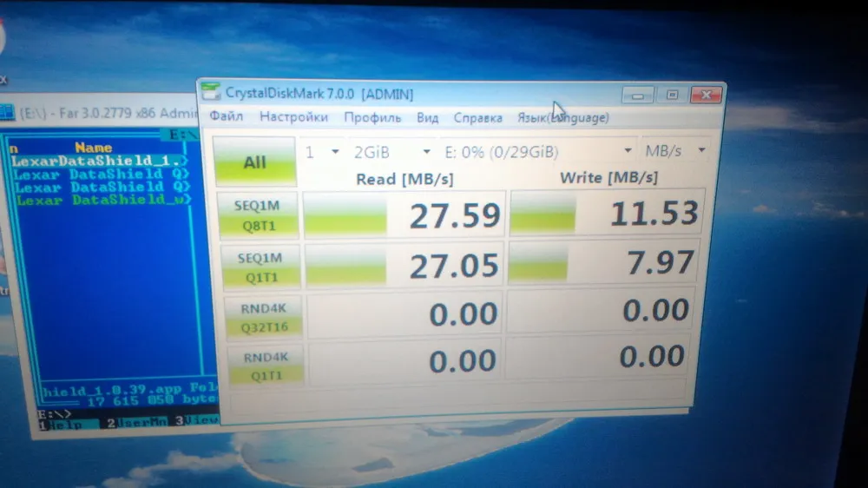
Task: Open the Профиль menu
Action: tap(372, 117)
